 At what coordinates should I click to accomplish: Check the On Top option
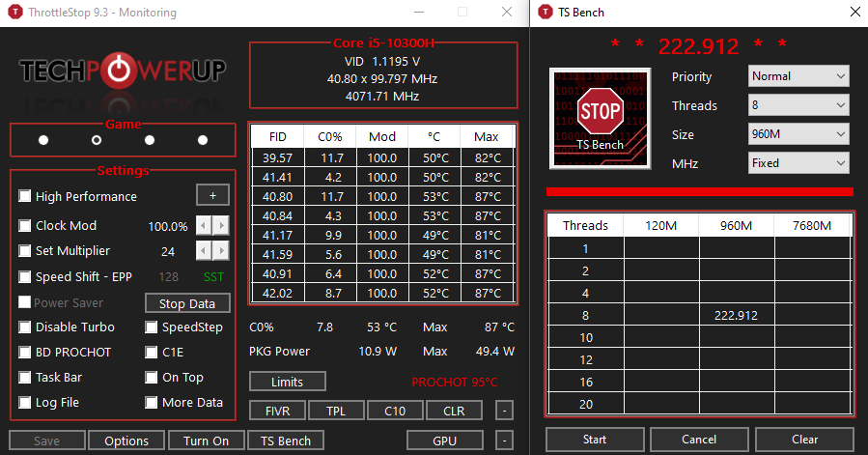152,378
